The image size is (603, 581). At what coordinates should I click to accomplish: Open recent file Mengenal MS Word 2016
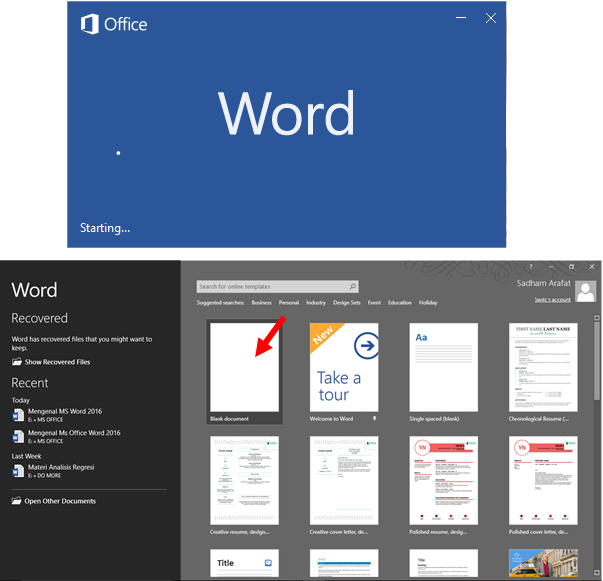pos(65,415)
